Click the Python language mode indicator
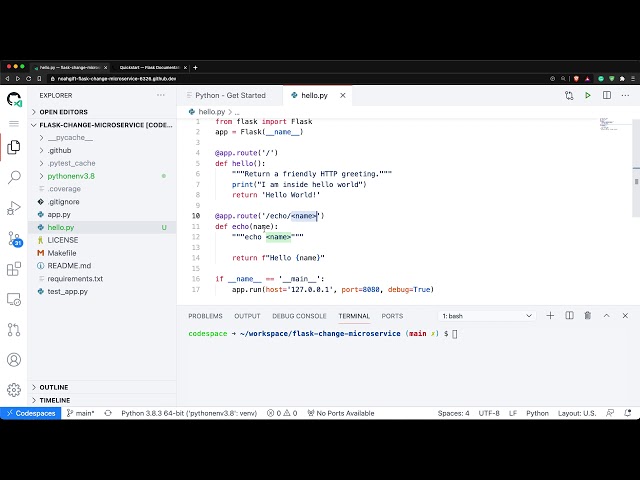Image resolution: width=640 pixels, height=480 pixels. pos(537,413)
